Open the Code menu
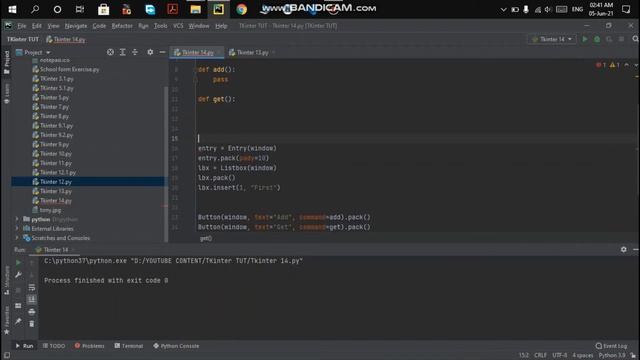This screenshot has width=640, height=360. point(99,26)
